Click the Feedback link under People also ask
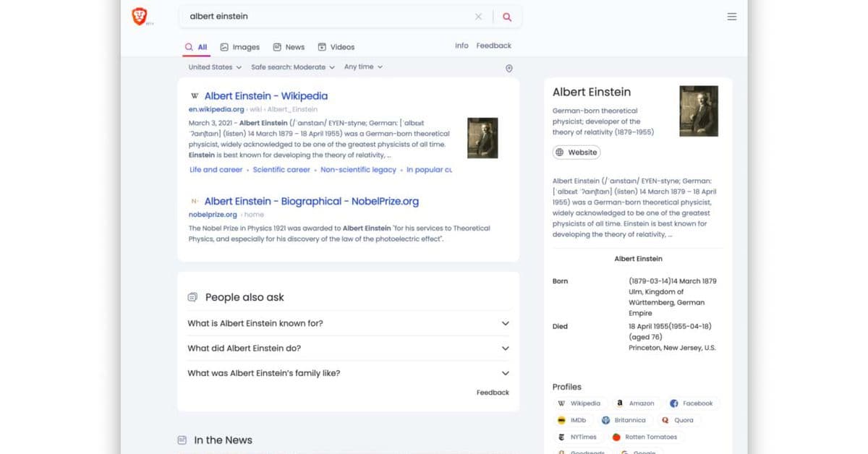 tap(493, 393)
